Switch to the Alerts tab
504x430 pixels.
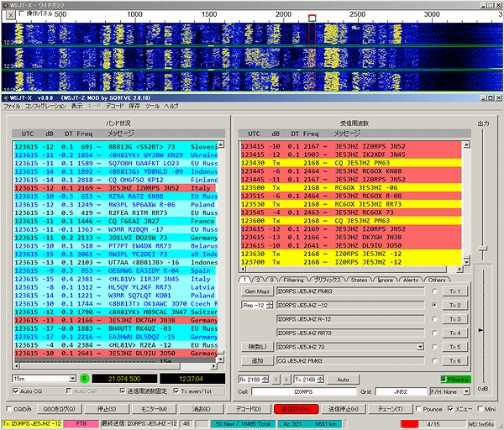pos(411,280)
